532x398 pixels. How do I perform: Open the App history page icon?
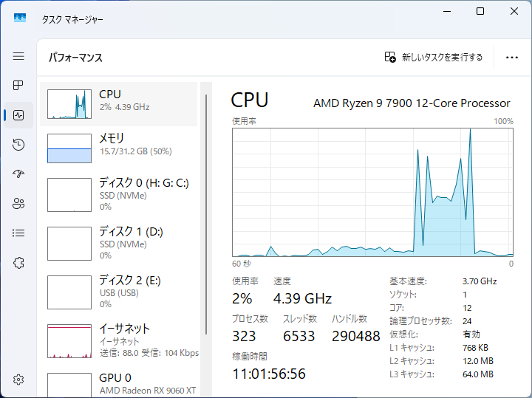click(18, 145)
